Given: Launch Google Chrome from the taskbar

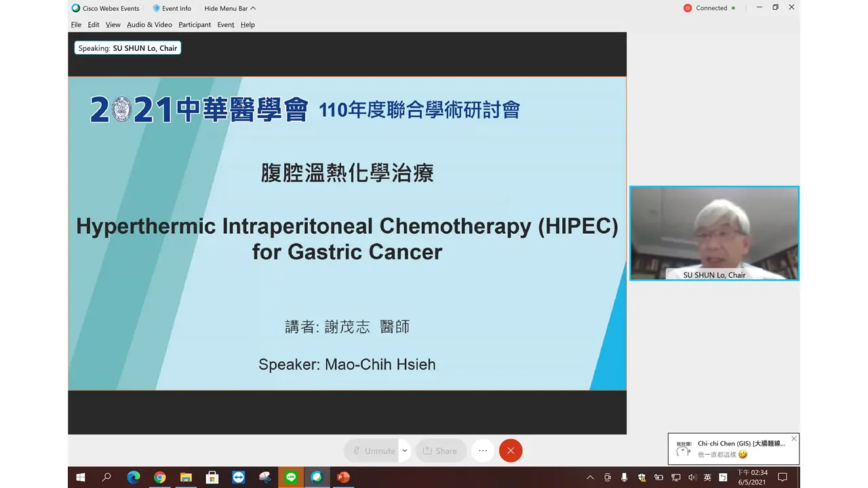Looking at the screenshot, I should click(x=159, y=477).
